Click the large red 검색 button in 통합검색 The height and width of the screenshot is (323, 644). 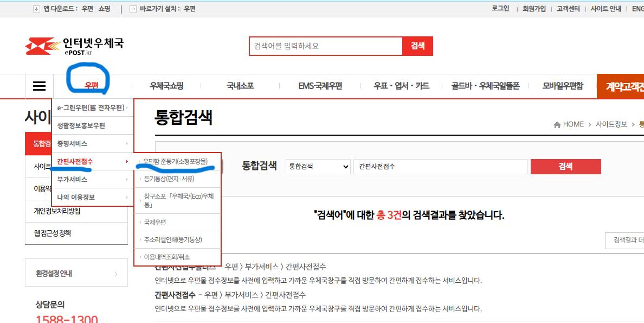point(565,167)
